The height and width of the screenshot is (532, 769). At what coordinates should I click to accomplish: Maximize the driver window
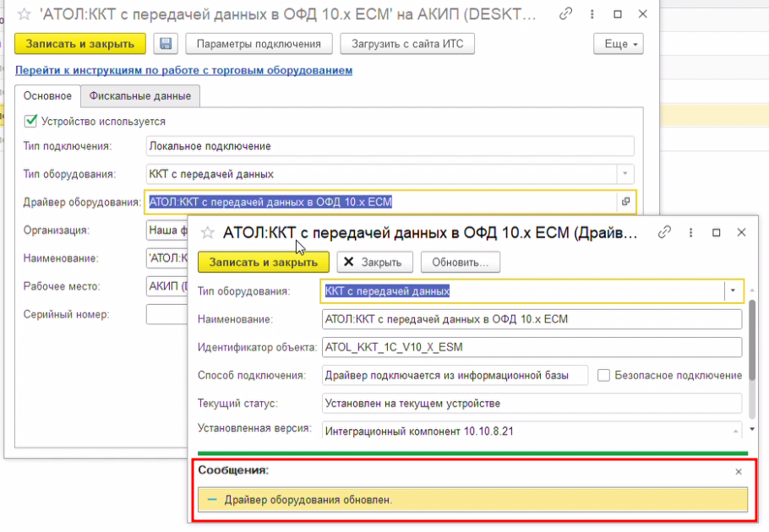pos(716,232)
